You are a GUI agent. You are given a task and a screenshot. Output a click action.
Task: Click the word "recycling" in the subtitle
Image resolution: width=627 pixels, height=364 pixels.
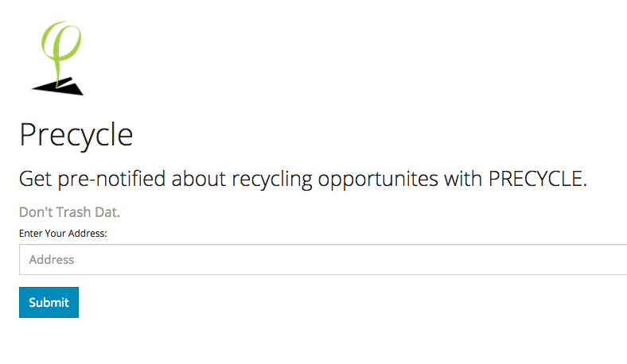coord(272,180)
